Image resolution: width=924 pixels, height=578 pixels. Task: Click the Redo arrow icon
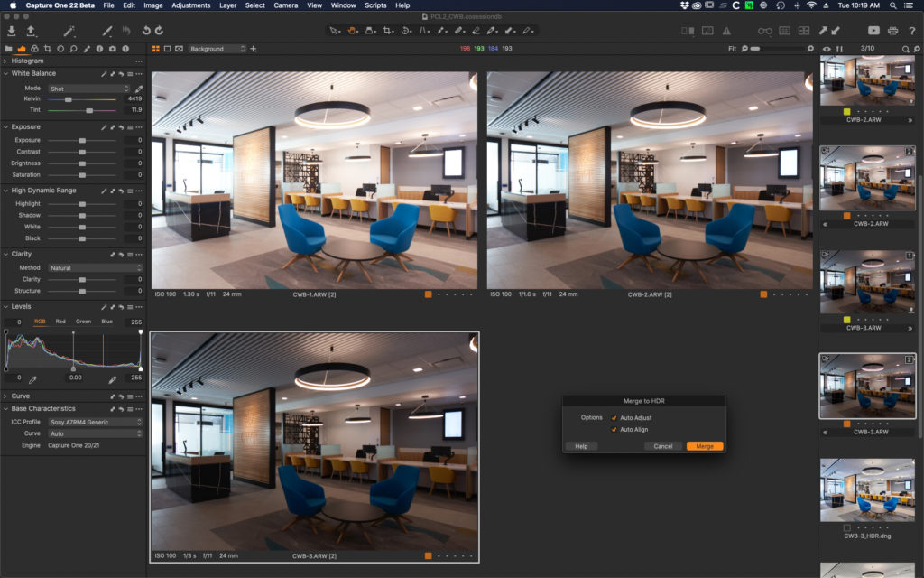pyautogui.click(x=159, y=30)
